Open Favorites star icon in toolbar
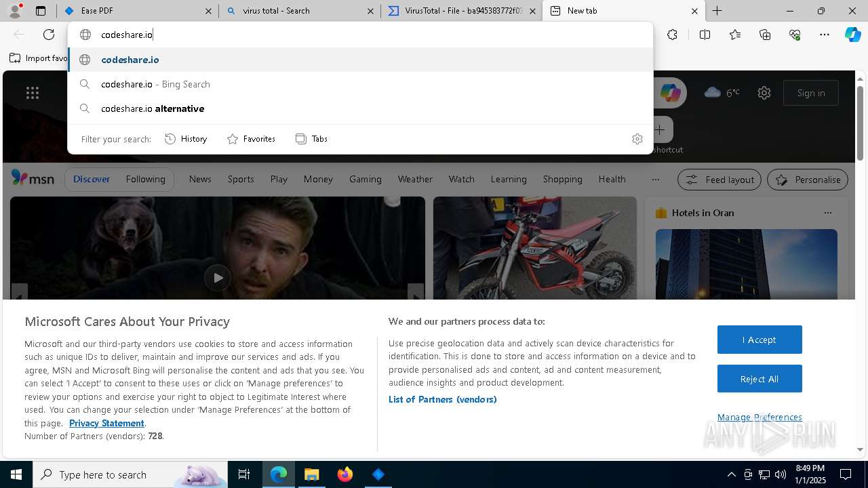The width and height of the screenshot is (868, 488). tap(735, 35)
